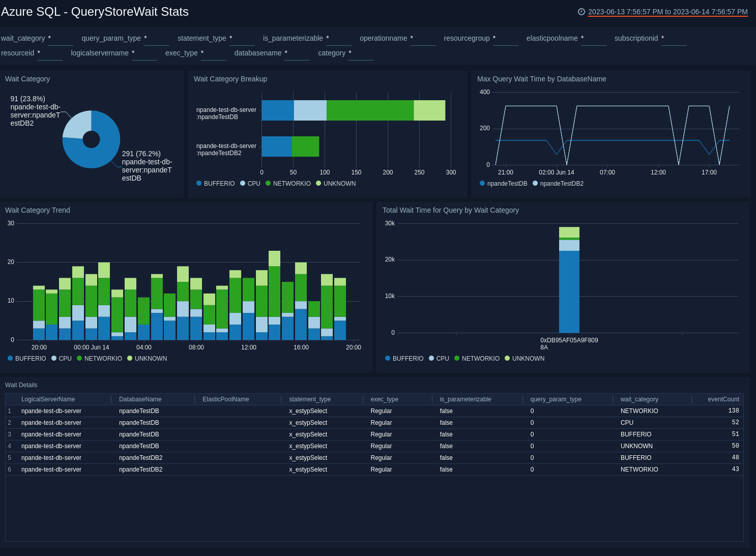
Task: Click the dashboard title Azure SQL - QueryStoreWait Stats
Action: pos(95,12)
